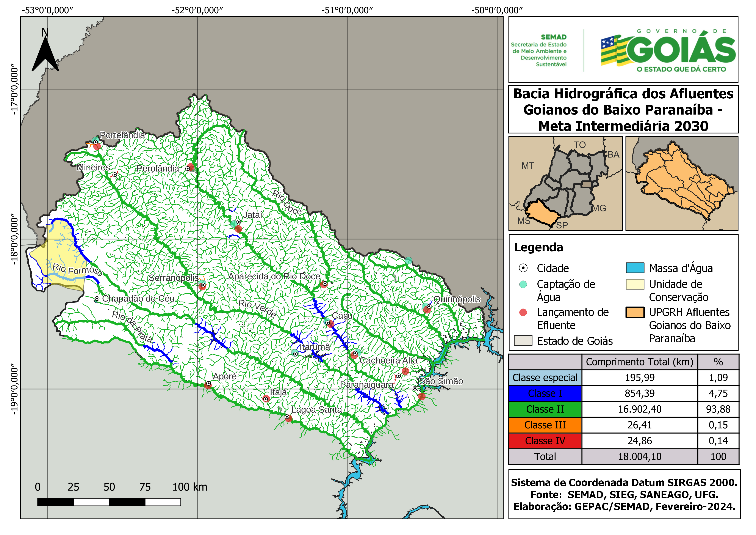Viewport: 756px width, 535px height.
Task: Click the Chapadão do Céu city marker
Action: (97, 299)
